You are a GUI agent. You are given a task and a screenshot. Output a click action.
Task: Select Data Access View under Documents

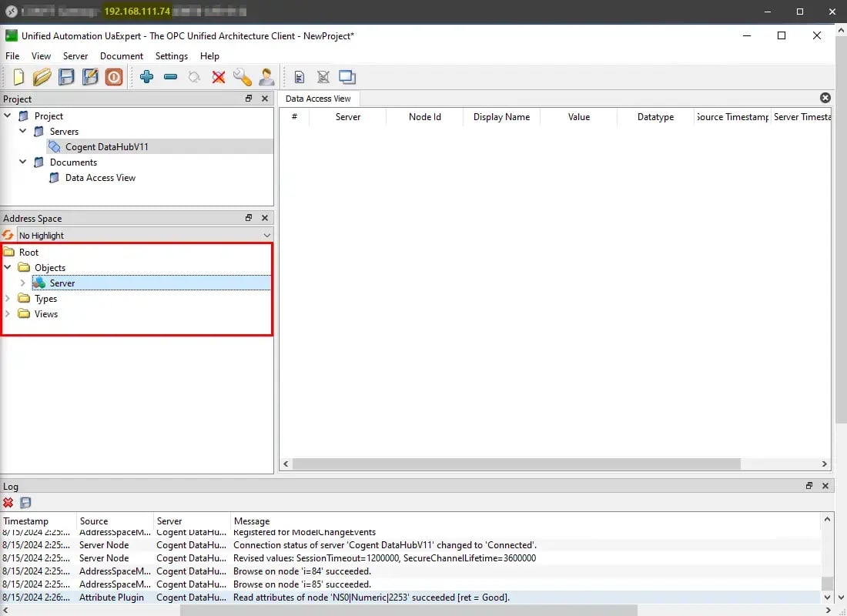[101, 178]
